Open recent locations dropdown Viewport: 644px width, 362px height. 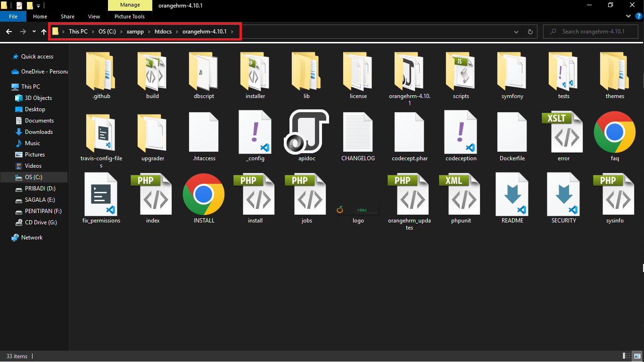click(x=34, y=32)
